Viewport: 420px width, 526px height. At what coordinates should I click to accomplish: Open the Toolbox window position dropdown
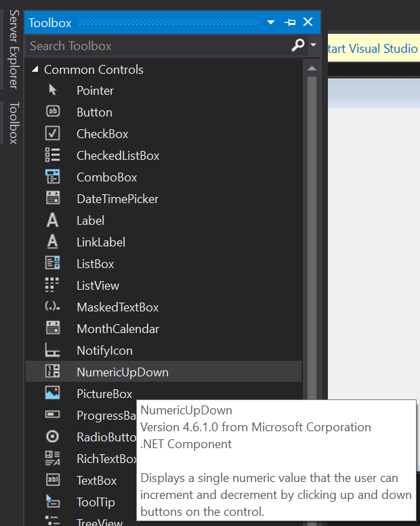click(271, 22)
